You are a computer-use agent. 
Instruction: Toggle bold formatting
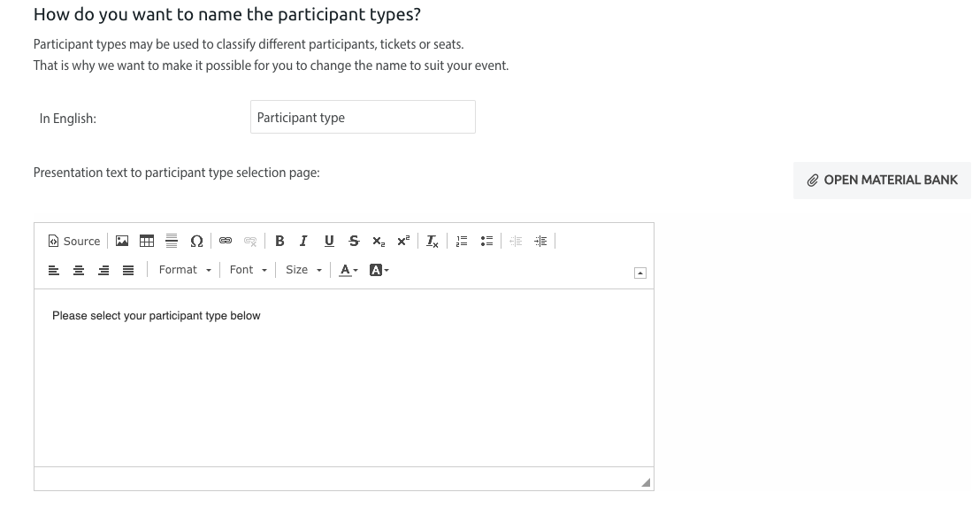tap(279, 241)
